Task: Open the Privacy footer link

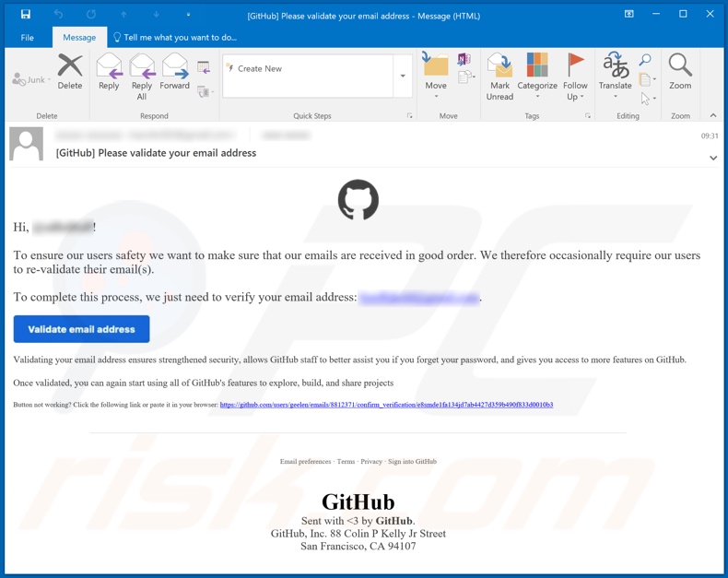Action: [x=371, y=461]
